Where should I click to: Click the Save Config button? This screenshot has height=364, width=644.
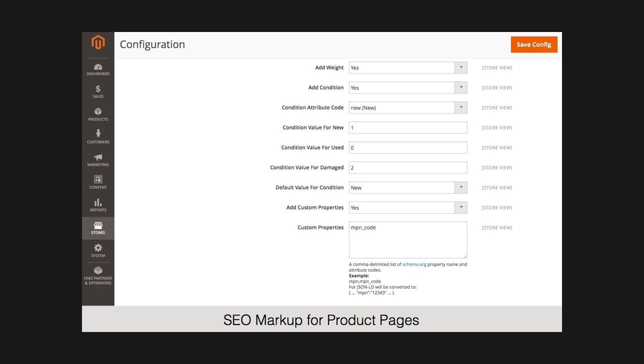[x=533, y=44]
